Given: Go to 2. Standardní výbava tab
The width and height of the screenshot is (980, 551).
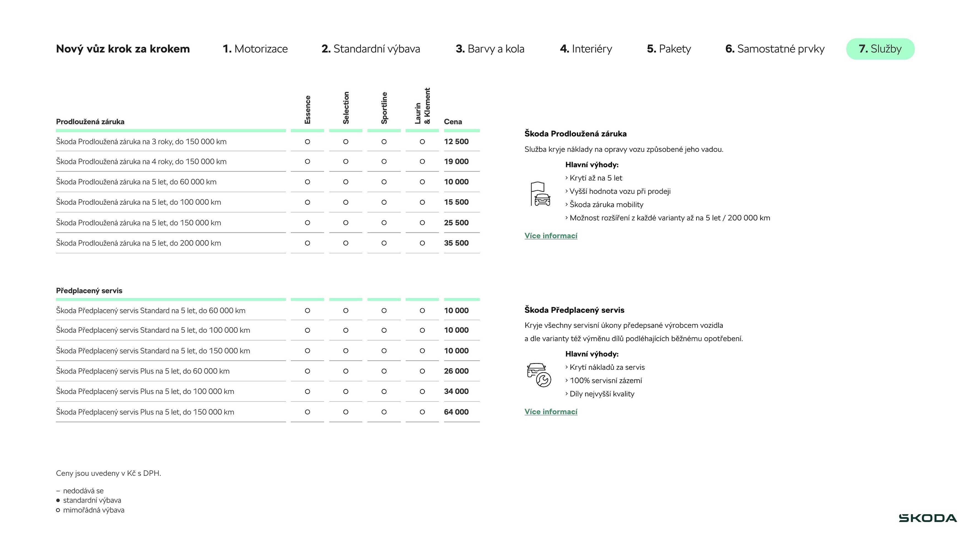Looking at the screenshot, I should pos(371,49).
